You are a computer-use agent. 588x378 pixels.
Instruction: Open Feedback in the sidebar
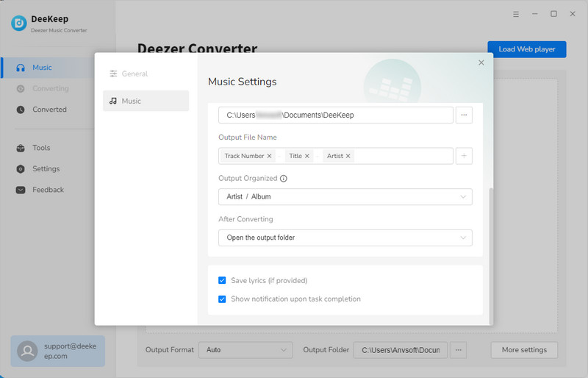coord(48,190)
